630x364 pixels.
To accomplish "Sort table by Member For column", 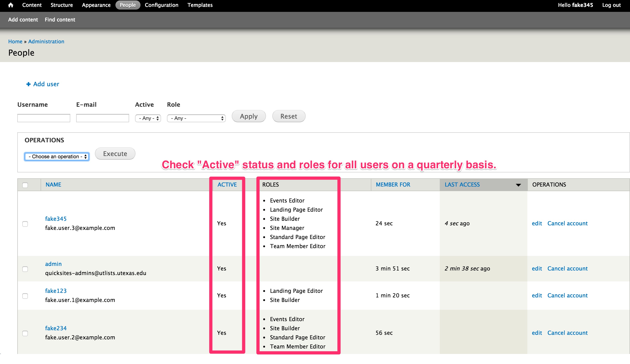I will click(393, 185).
